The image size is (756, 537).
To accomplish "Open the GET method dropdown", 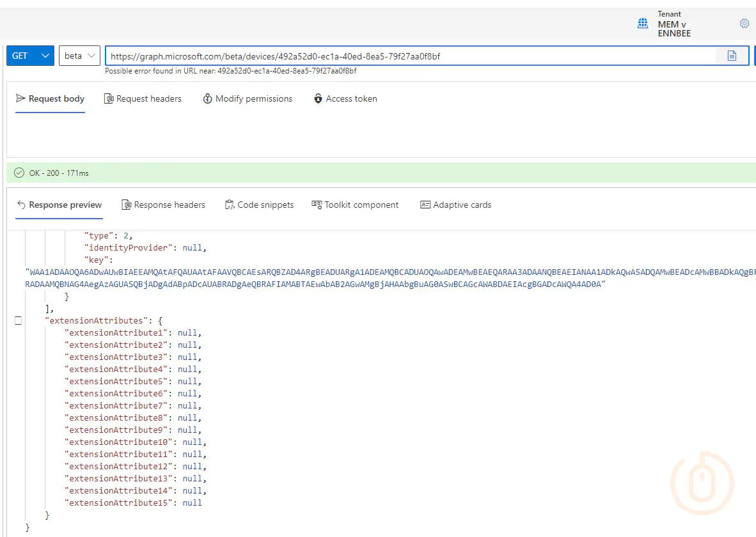I will pyautogui.click(x=30, y=56).
